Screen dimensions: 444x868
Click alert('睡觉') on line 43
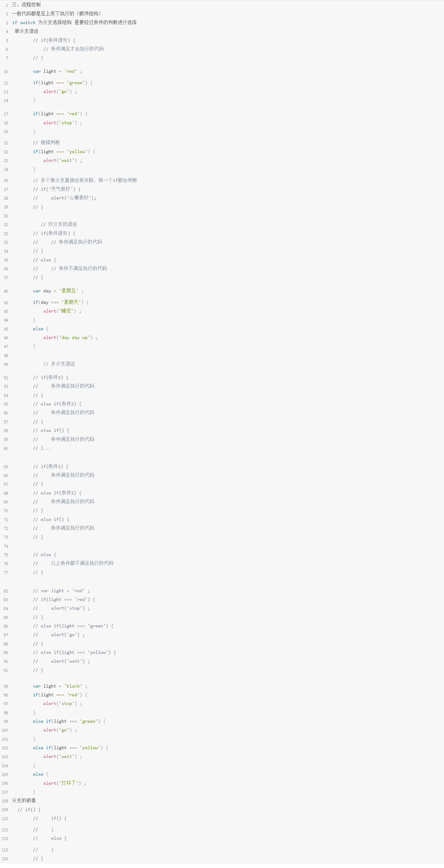click(59, 311)
